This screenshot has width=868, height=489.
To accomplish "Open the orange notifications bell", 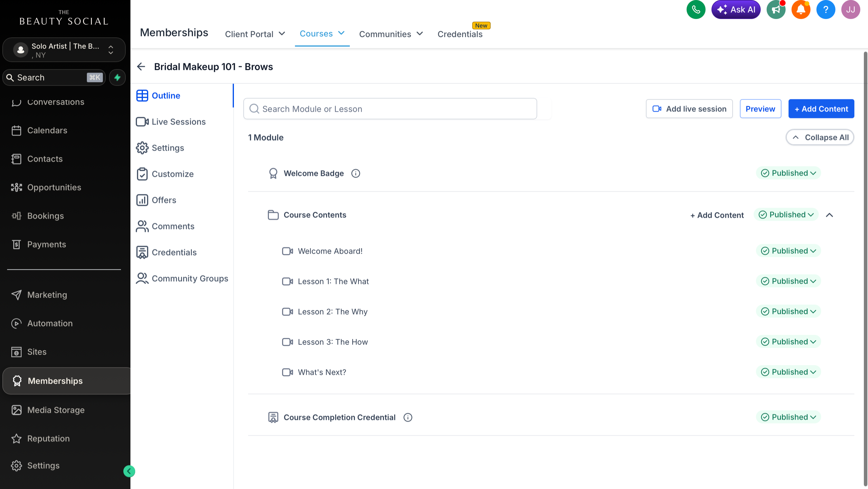I will 801,9.
